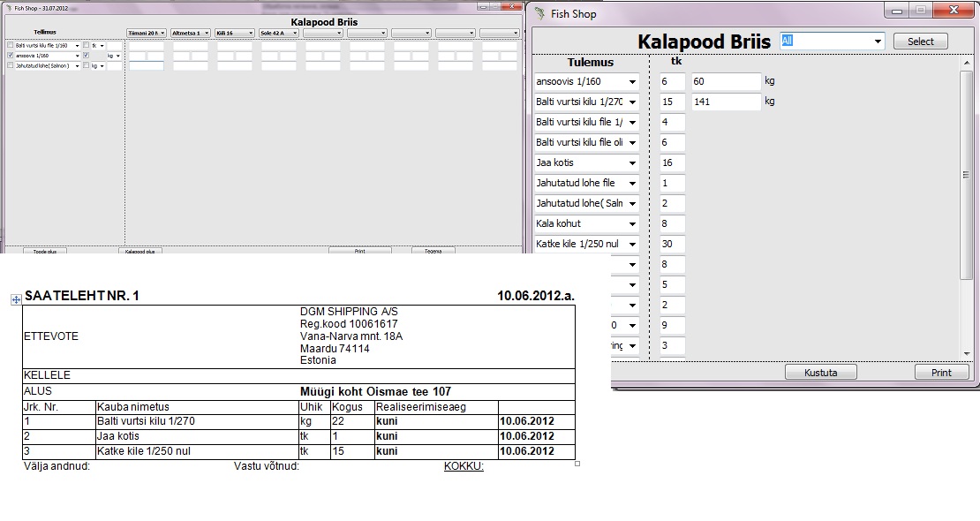The height and width of the screenshot is (521, 980).
Task: Click Print in the right results window
Action: pyautogui.click(x=941, y=373)
